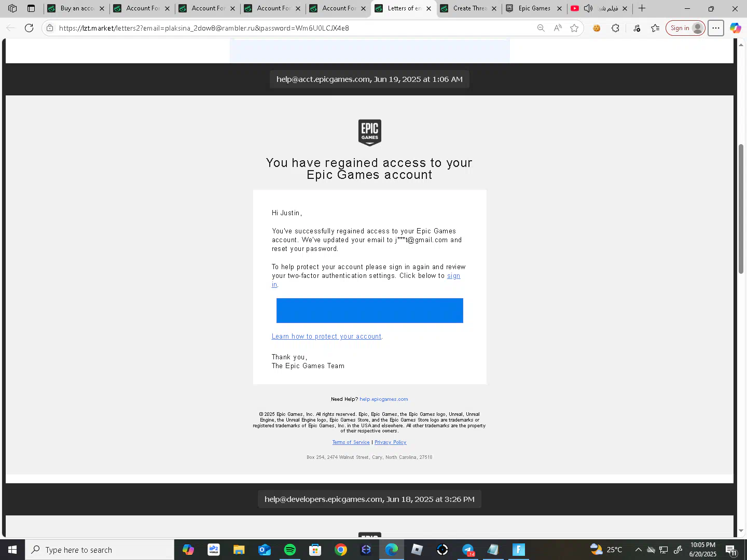The image size is (747, 560).
Task: Open Settings and more menu
Action: [x=716, y=28]
